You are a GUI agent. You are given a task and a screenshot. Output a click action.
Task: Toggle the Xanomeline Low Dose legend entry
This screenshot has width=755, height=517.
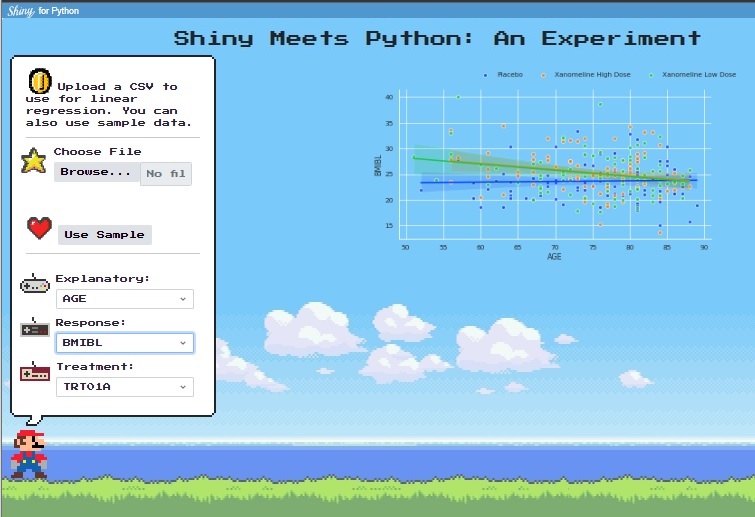(692, 75)
